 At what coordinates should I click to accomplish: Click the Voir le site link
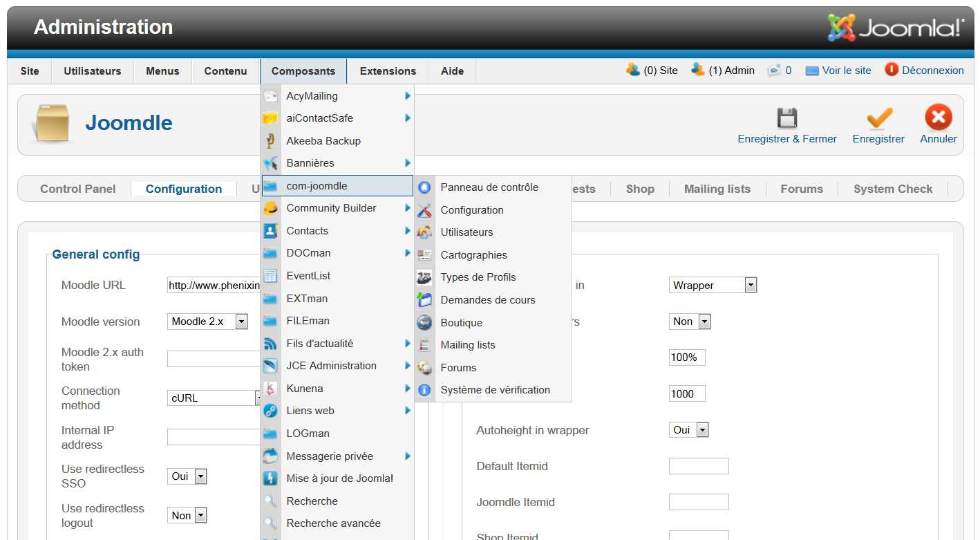846,71
